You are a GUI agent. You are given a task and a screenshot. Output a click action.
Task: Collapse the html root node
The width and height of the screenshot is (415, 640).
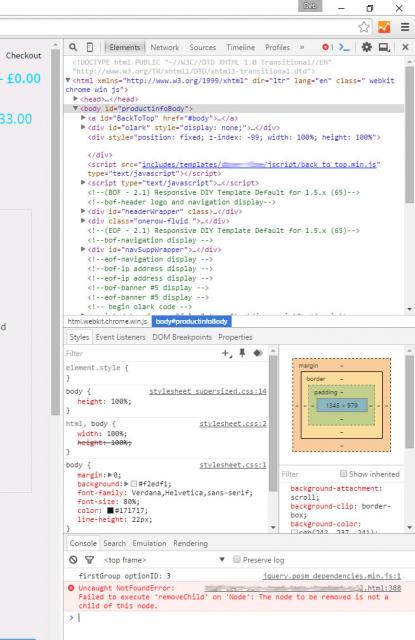coord(68,80)
